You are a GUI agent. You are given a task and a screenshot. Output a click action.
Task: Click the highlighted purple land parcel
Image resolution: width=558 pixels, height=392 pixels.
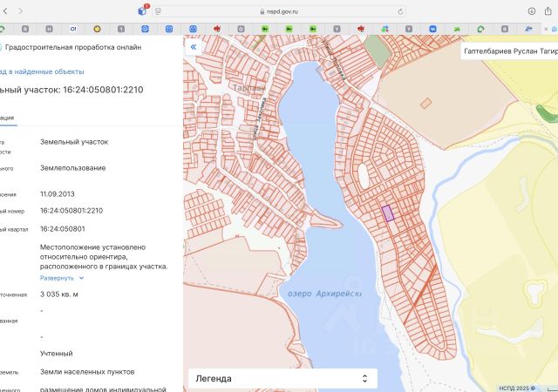pyautogui.click(x=388, y=213)
